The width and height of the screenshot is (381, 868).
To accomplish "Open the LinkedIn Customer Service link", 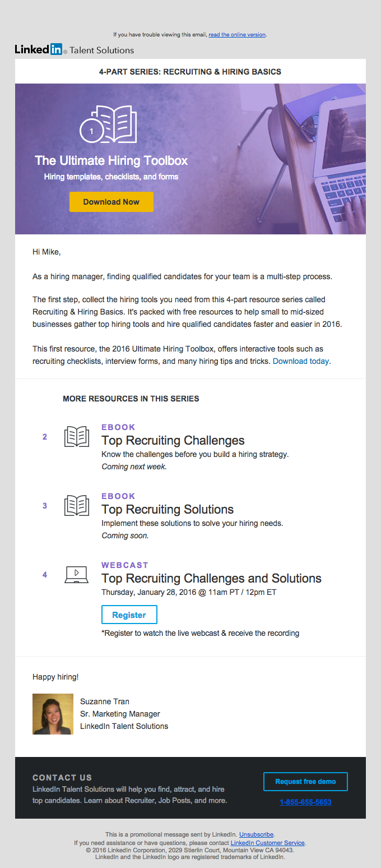I will point(268,843).
